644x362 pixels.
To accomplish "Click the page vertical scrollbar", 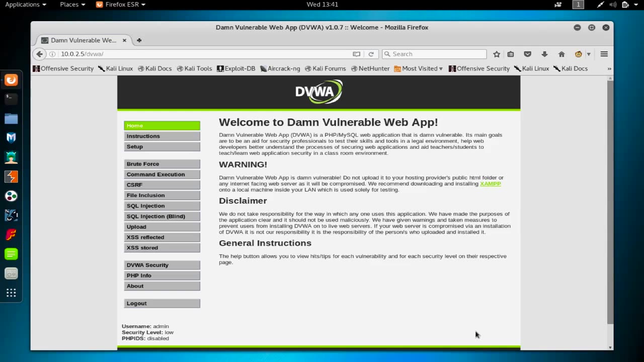I will click(x=610, y=201).
